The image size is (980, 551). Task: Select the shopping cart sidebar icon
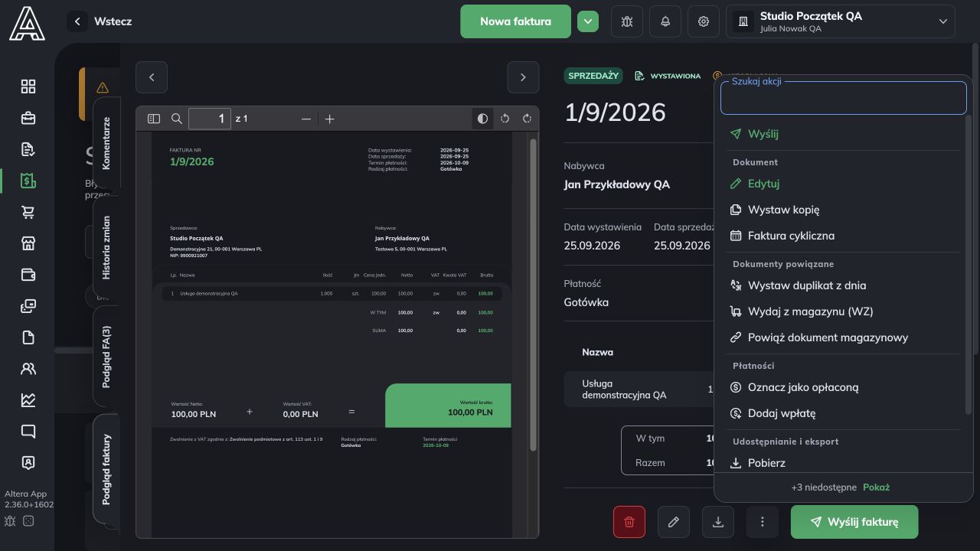tap(28, 212)
